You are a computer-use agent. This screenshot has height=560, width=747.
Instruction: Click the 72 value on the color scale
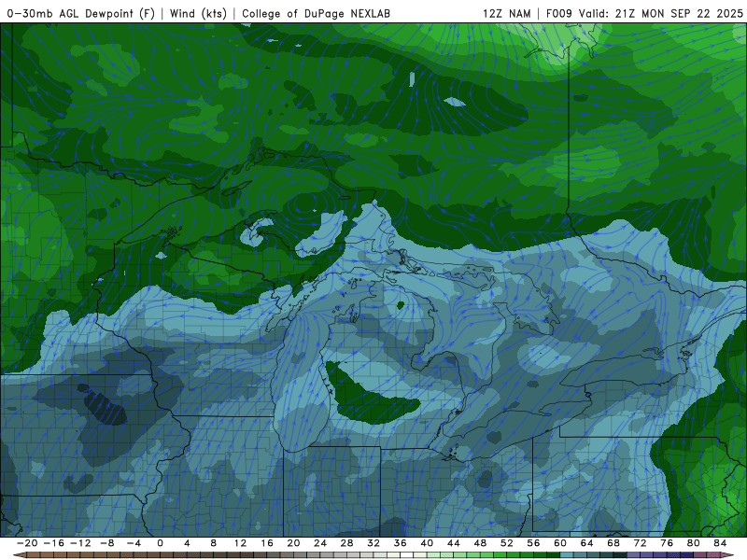[x=641, y=543]
